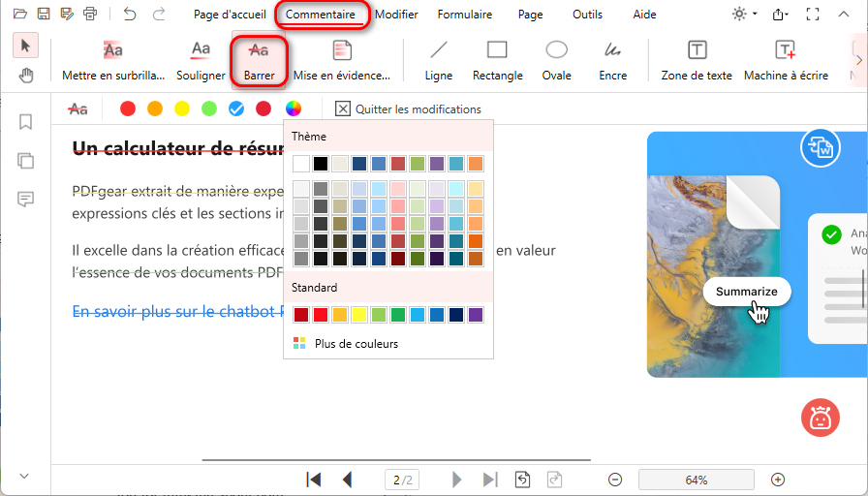Pick the yellow preset strikethrough color
The height and width of the screenshot is (496, 868).
coord(182,109)
